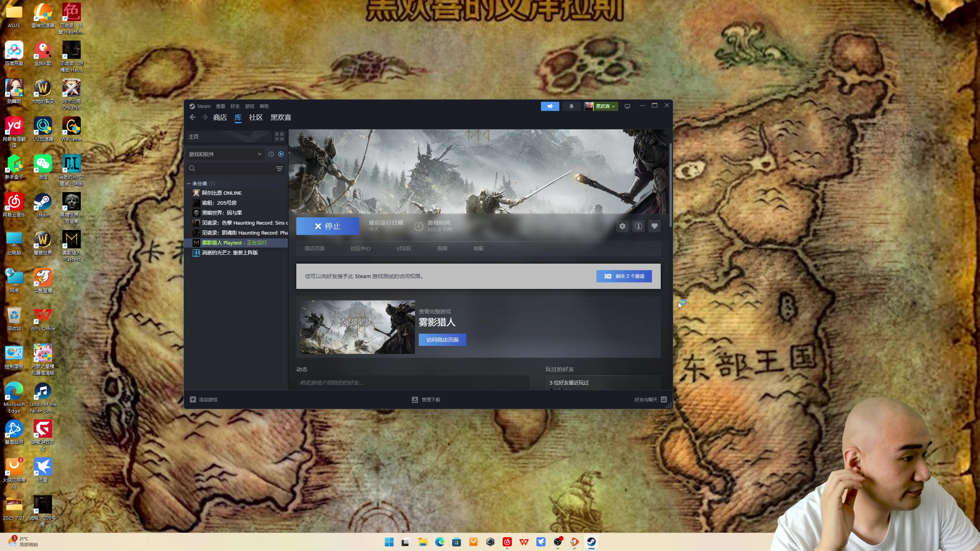Screen dimensions: 980x551
Task: Select 阿尔比恩 ONLINE in library list
Action: point(236,193)
